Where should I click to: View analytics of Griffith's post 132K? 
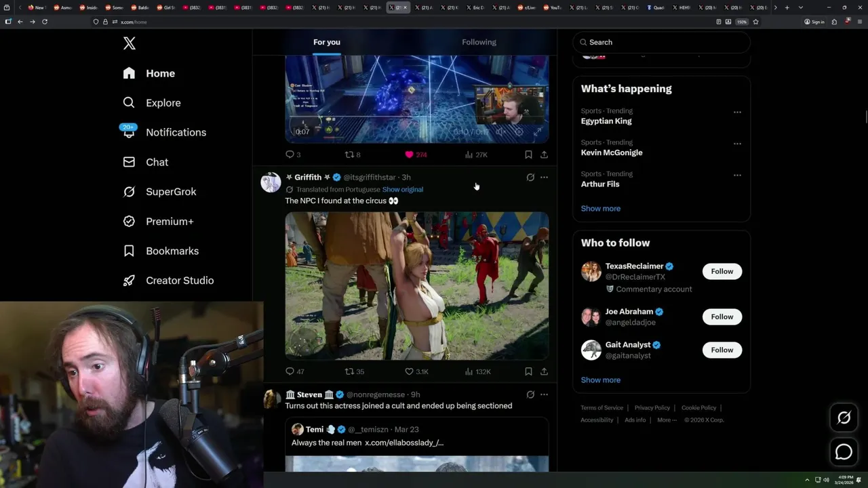tap(477, 371)
